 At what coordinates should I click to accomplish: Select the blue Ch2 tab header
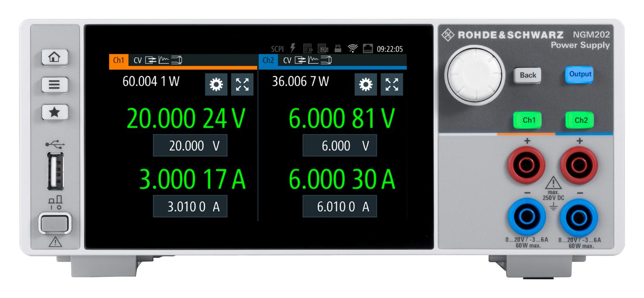point(268,60)
